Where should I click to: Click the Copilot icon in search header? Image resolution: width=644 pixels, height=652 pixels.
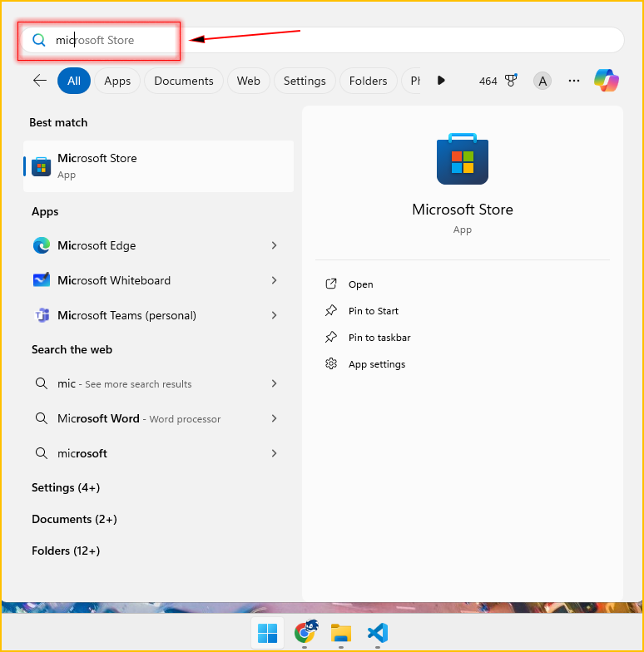pos(606,81)
